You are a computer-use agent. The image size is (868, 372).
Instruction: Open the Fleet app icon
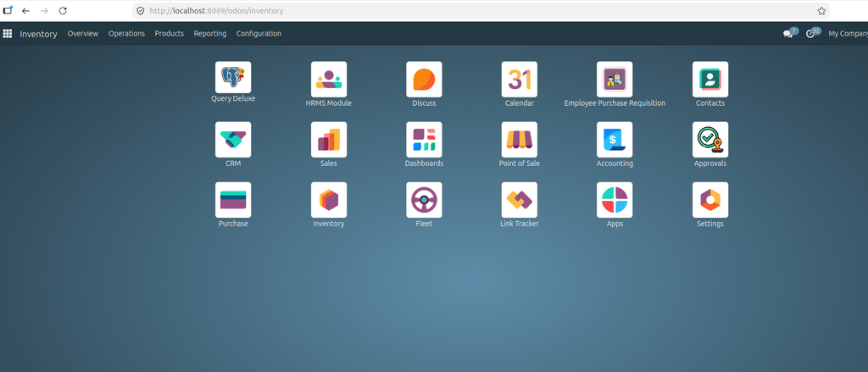(424, 200)
